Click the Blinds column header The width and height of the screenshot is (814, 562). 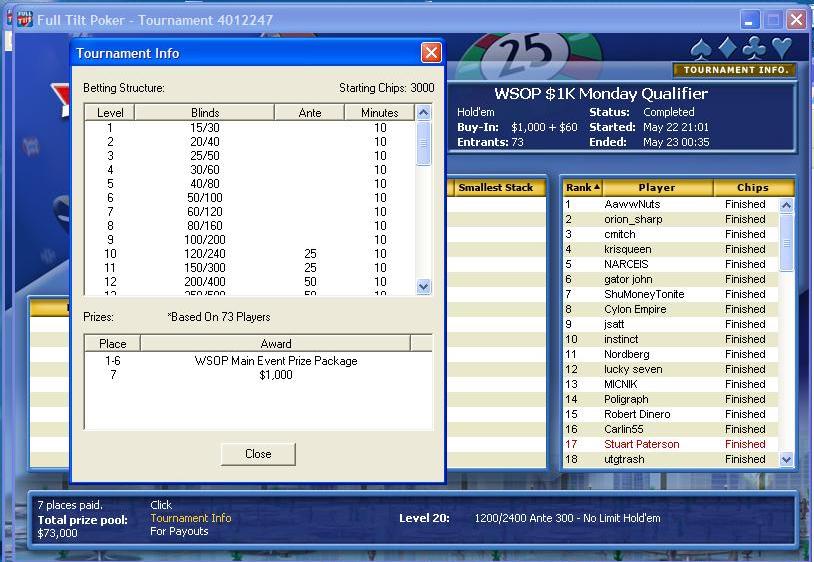205,113
